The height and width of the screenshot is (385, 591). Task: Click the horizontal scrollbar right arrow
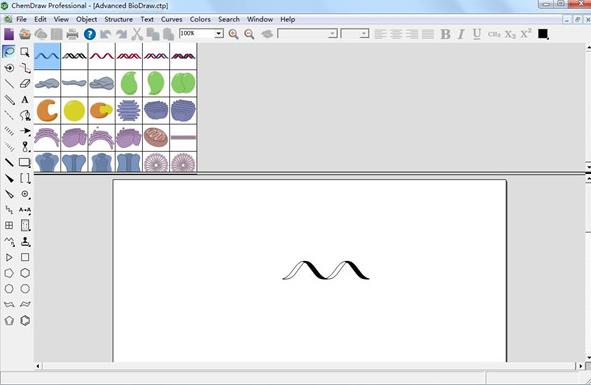tap(580, 366)
